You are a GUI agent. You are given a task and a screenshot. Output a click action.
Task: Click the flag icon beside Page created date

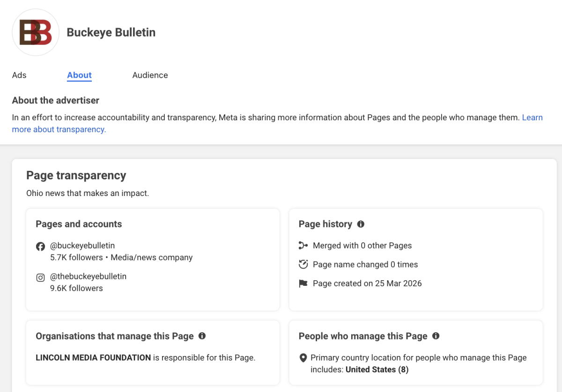(x=303, y=283)
